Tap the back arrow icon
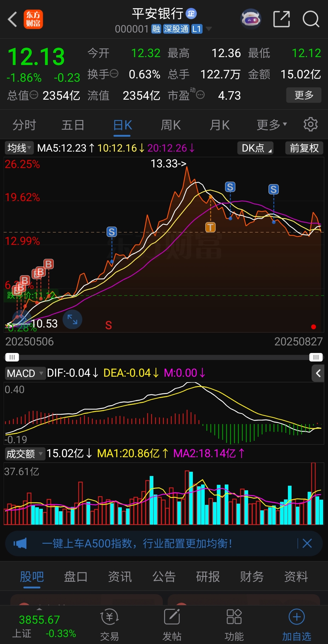 coord(13,19)
